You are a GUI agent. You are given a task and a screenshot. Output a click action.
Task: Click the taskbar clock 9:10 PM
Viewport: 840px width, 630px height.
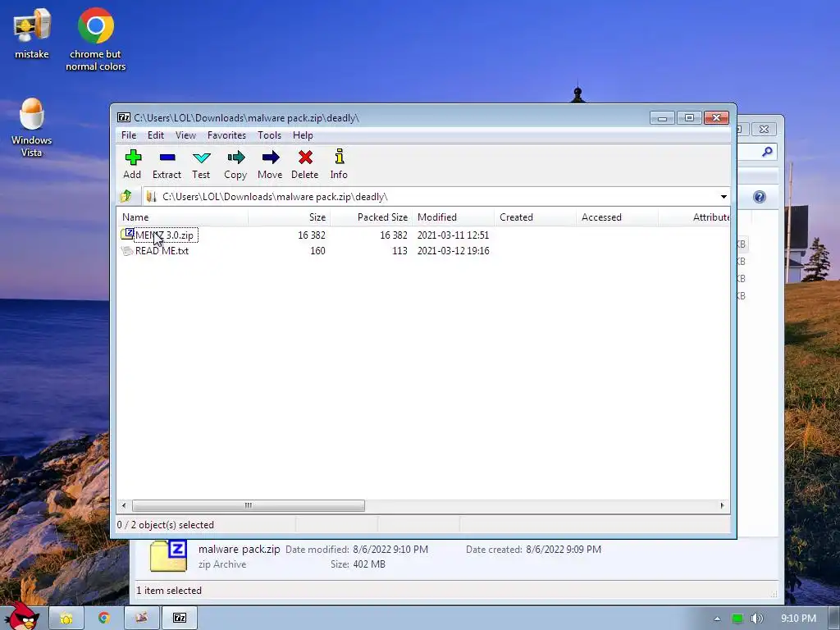[798, 619]
